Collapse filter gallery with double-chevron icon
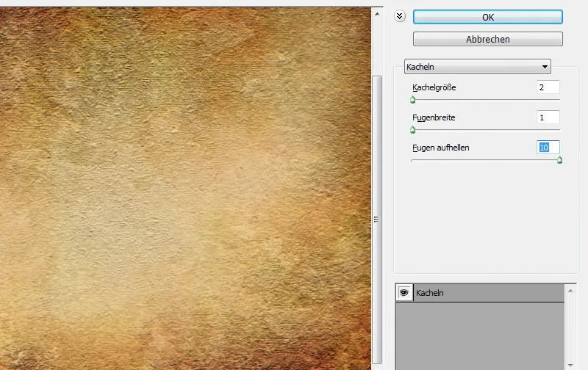The width and height of the screenshot is (588, 370). pos(400,16)
